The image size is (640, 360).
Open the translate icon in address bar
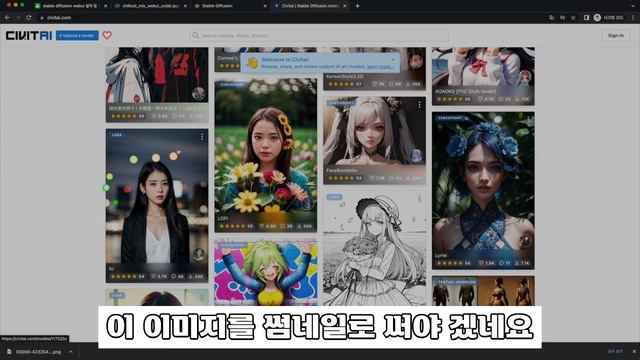(552, 18)
